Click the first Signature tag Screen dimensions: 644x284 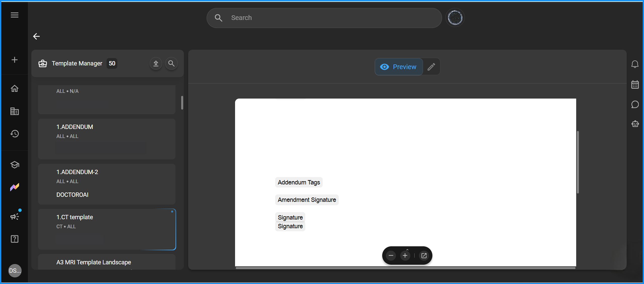(290, 217)
